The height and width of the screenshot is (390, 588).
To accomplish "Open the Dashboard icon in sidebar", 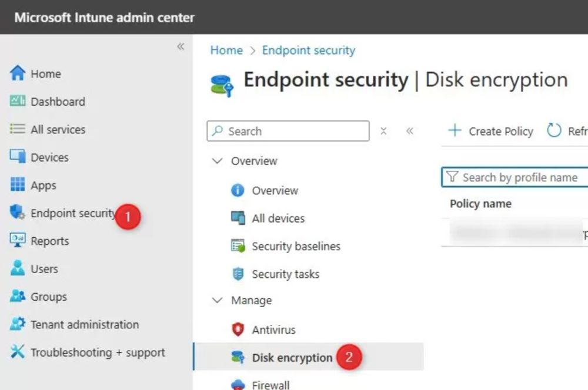I will tap(17, 101).
